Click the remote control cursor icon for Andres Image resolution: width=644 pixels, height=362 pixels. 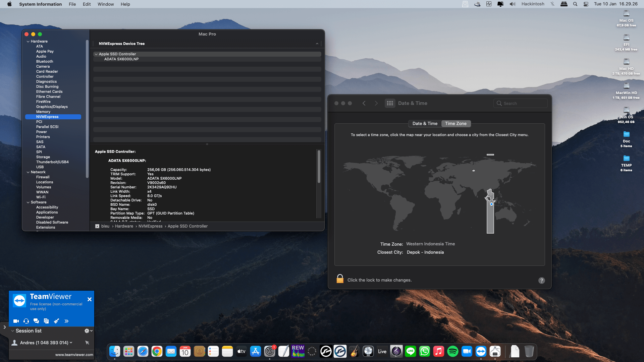[x=87, y=343]
